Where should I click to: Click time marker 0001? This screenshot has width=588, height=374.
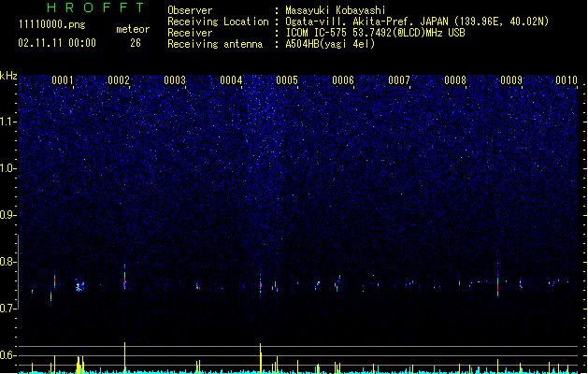63,80
